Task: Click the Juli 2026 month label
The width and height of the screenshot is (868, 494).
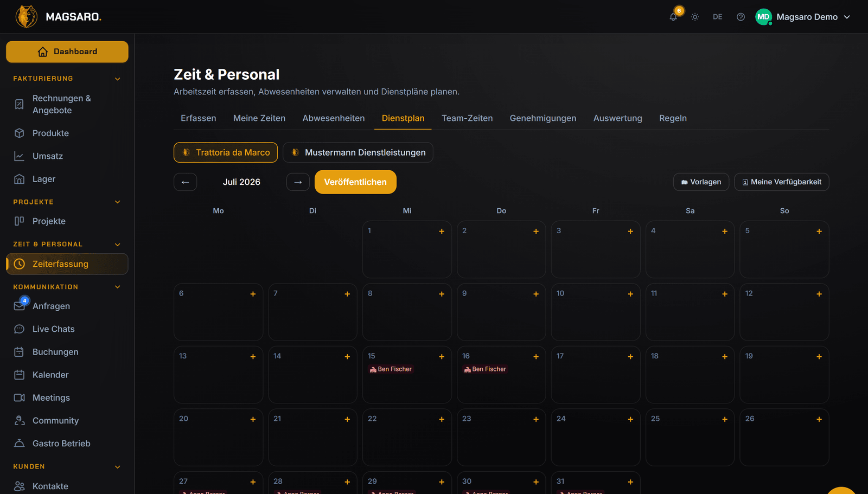Action: (241, 182)
